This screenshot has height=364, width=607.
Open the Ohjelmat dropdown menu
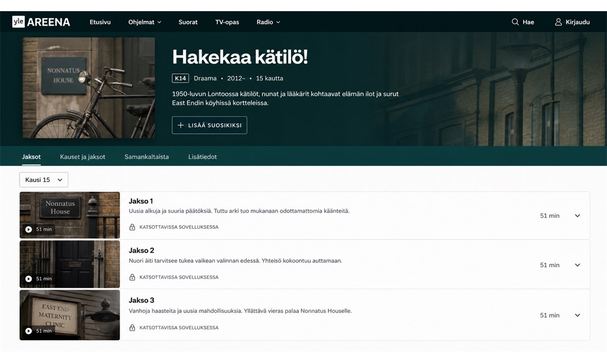pos(145,22)
